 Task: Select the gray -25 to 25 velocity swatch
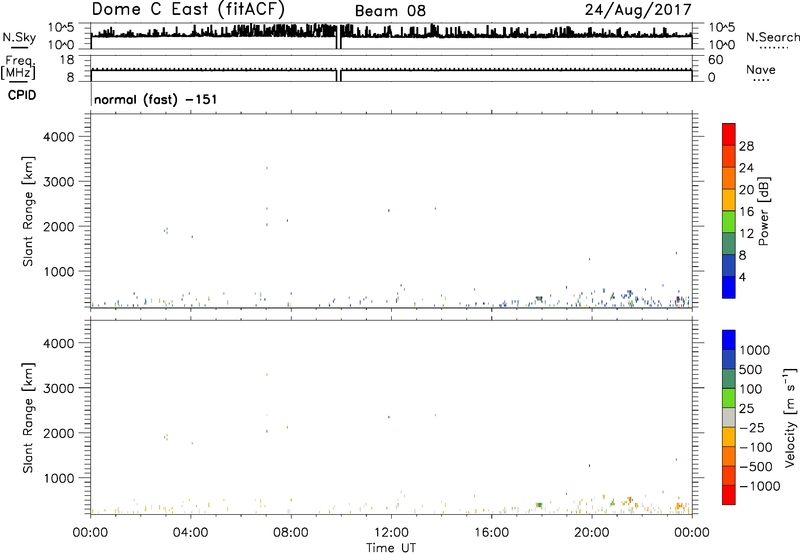click(729, 417)
